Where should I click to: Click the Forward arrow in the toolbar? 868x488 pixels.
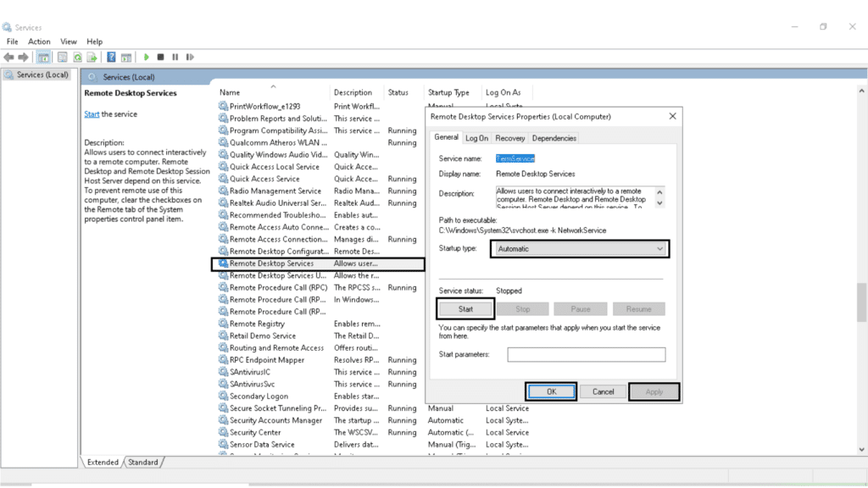coord(23,57)
